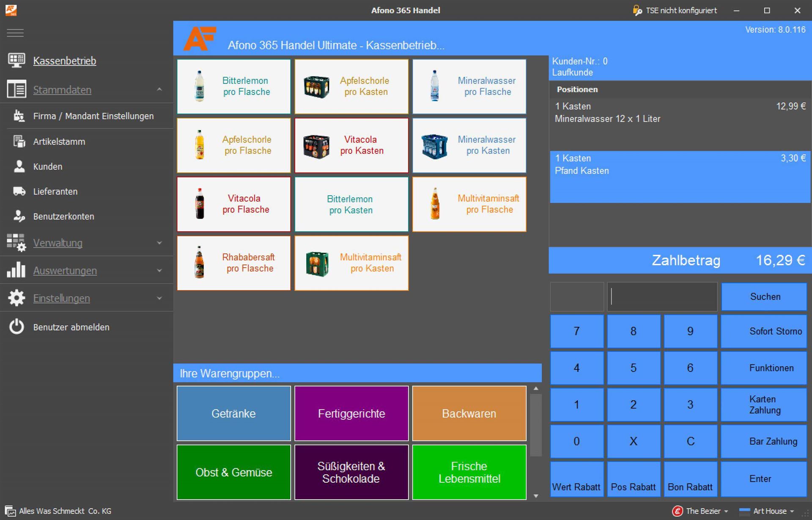Screen dimensions: 812x520
Task: Open the Art House palette dropdown arrow
Action: (x=792, y=512)
